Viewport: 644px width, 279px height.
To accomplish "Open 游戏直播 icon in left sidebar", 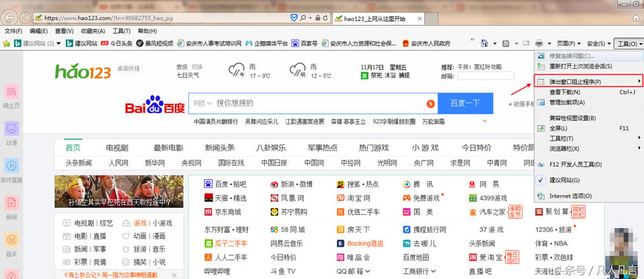I will coord(12,166).
